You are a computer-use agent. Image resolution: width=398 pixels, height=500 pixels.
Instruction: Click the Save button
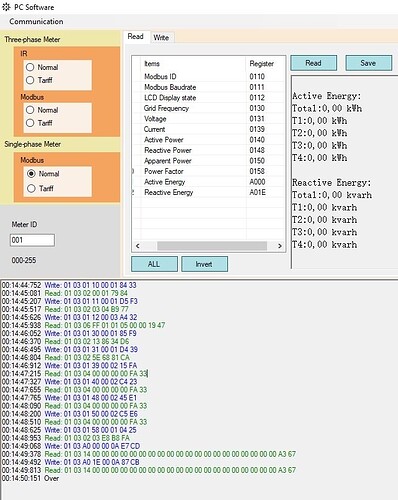click(x=368, y=63)
